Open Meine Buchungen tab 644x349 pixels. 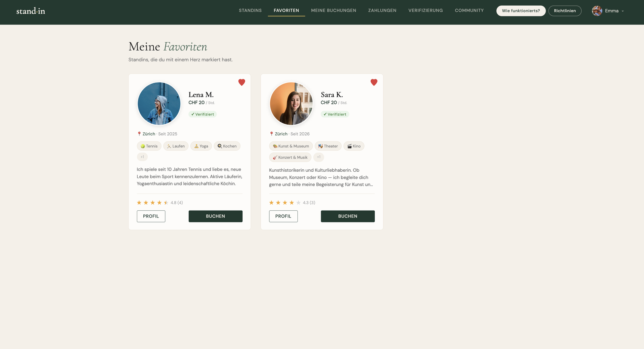pyautogui.click(x=334, y=10)
